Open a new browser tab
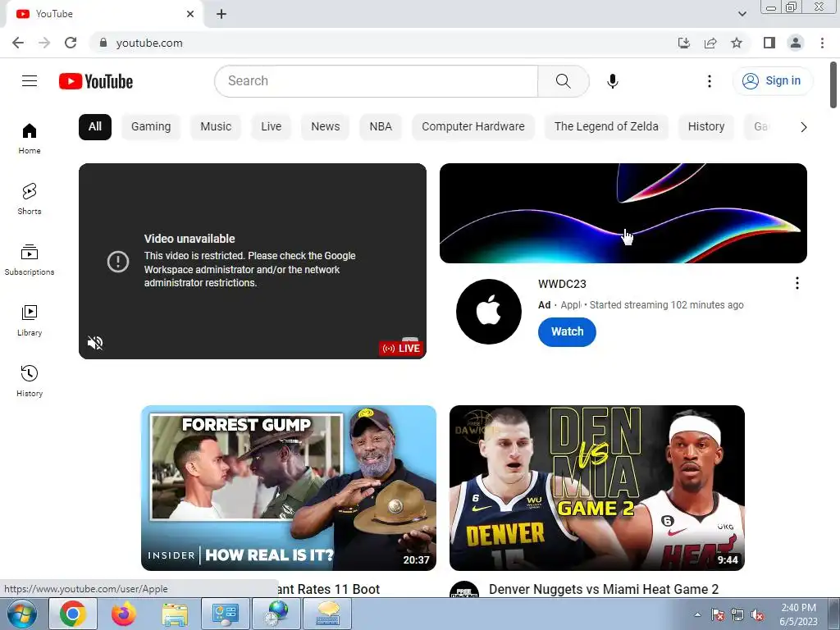This screenshot has height=630, width=840. [221, 14]
